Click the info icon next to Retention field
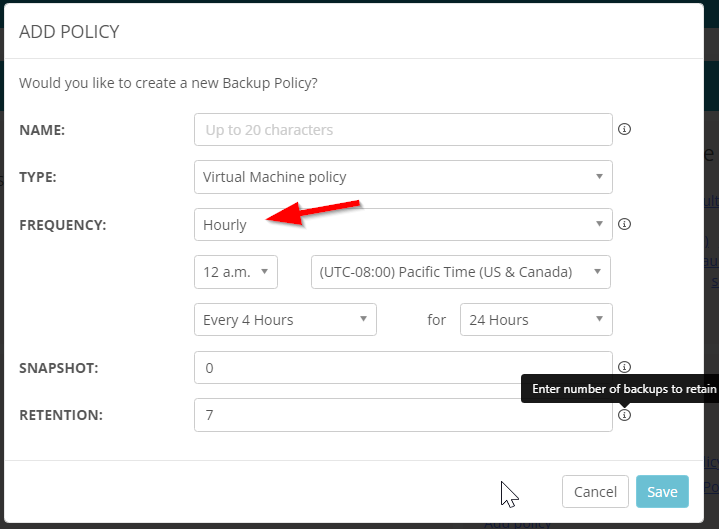 click(625, 415)
